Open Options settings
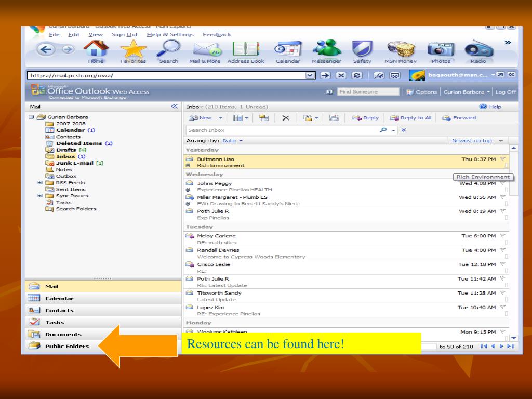 pos(422,92)
